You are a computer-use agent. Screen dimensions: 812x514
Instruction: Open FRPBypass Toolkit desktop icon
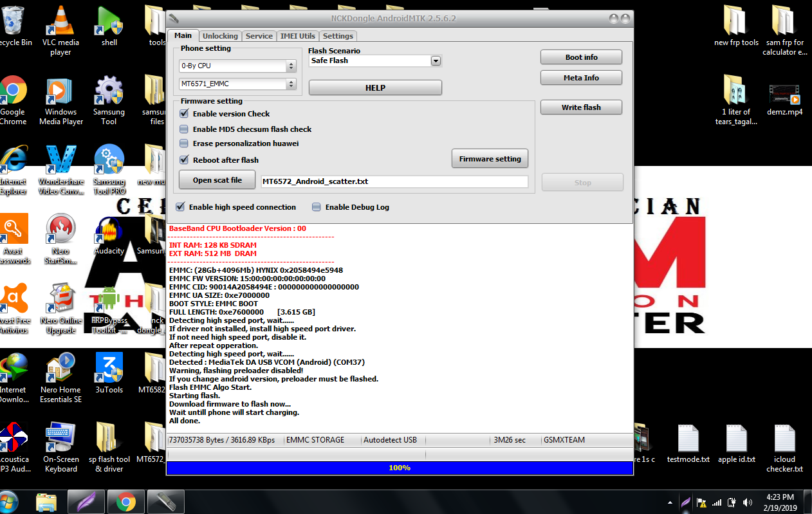tap(109, 308)
